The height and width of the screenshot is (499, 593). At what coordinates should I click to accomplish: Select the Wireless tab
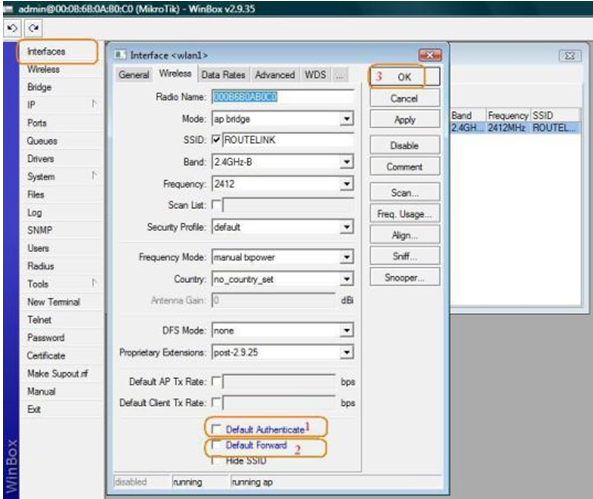click(175, 73)
